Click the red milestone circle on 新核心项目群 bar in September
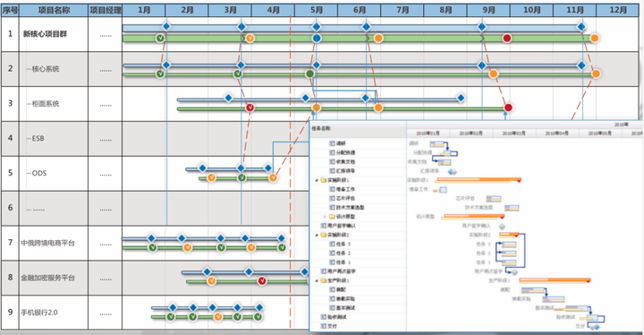 [x=507, y=39]
